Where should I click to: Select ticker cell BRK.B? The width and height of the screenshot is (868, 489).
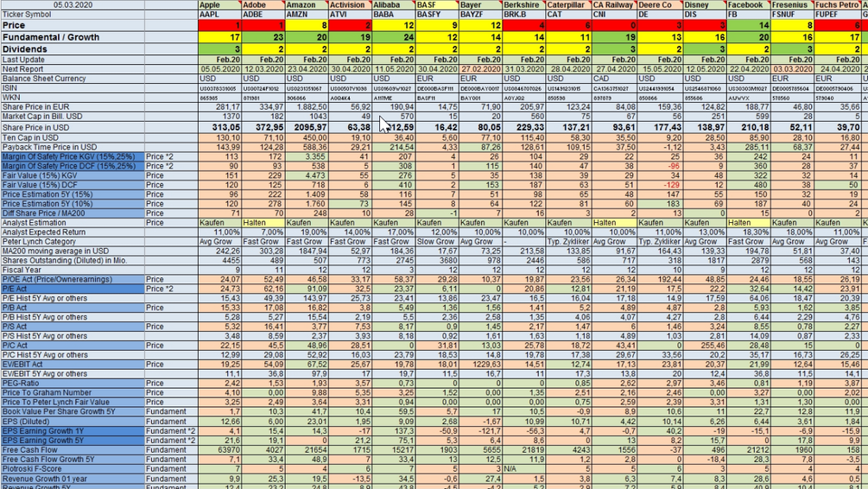tap(524, 15)
